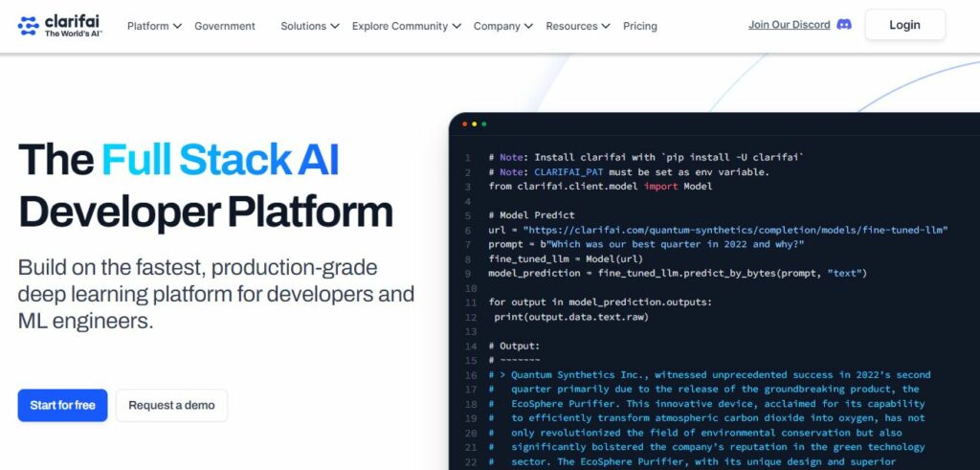The width and height of the screenshot is (980, 470).
Task: Click the Discord icon in the header
Action: (x=844, y=25)
